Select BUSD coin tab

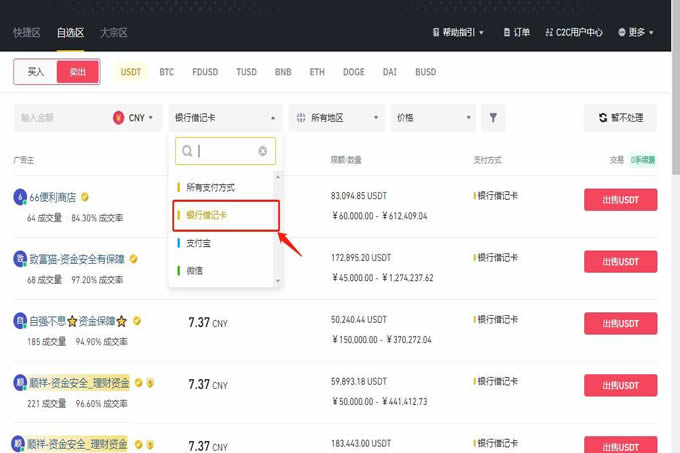tap(426, 72)
